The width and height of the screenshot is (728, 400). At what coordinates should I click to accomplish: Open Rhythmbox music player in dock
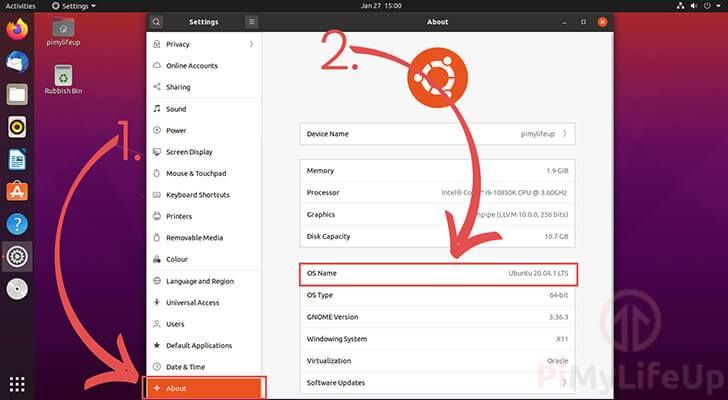[x=17, y=127]
